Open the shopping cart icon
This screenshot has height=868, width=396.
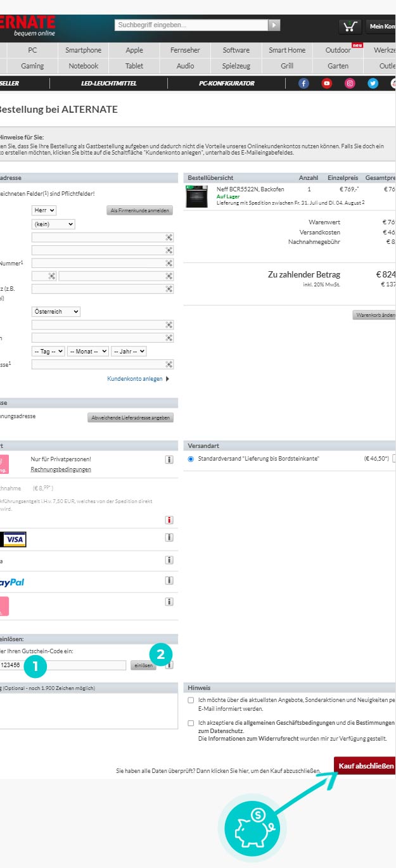(348, 26)
